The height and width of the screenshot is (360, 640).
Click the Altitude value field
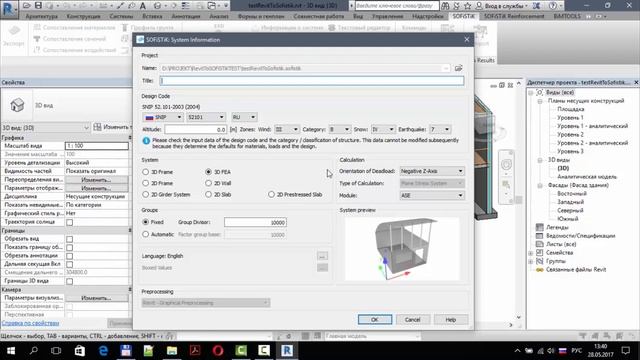pyautogui.click(x=196, y=129)
